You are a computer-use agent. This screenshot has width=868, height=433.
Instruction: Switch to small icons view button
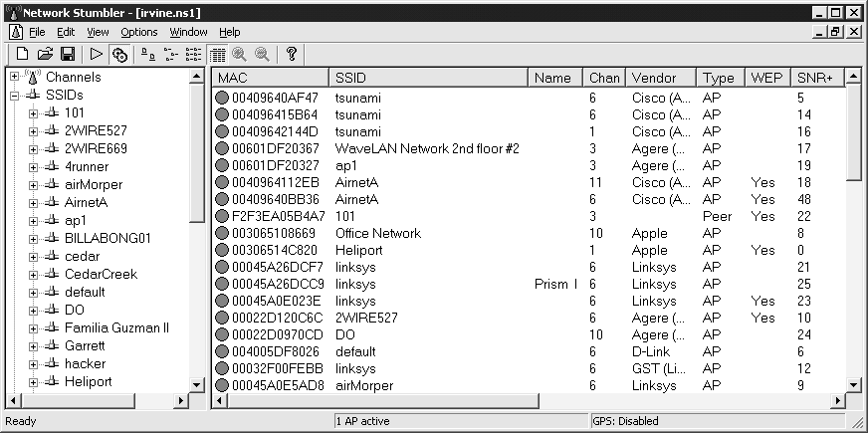(171, 54)
